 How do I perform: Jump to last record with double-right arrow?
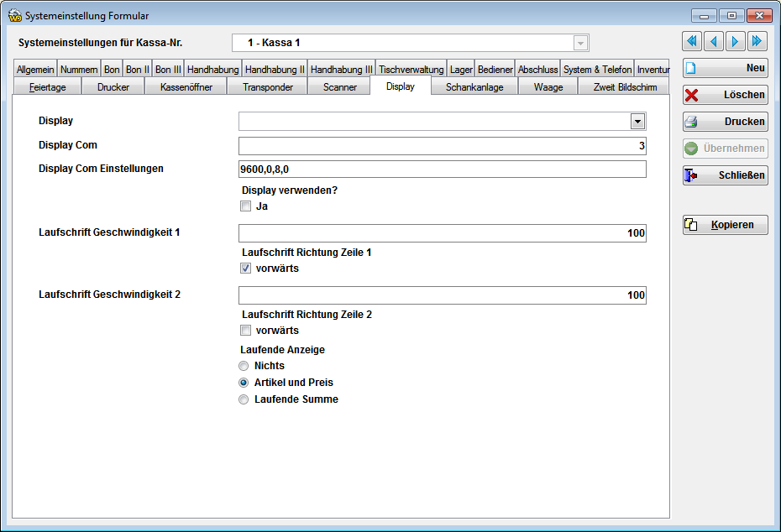coord(757,41)
